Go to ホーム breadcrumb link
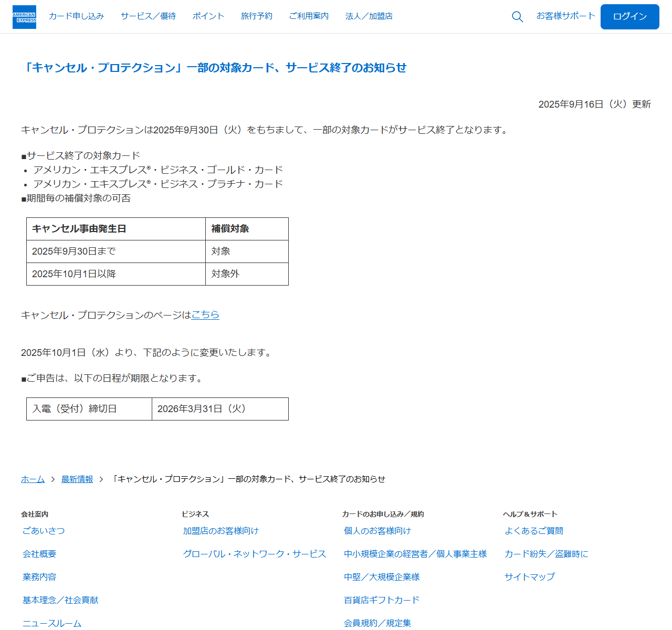This screenshot has height=630, width=672. pos(33,479)
